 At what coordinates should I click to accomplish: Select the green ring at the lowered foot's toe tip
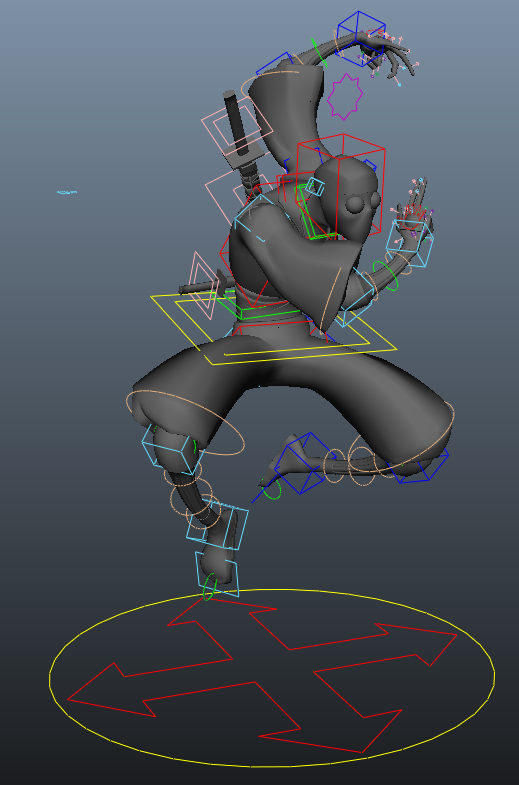click(210, 587)
